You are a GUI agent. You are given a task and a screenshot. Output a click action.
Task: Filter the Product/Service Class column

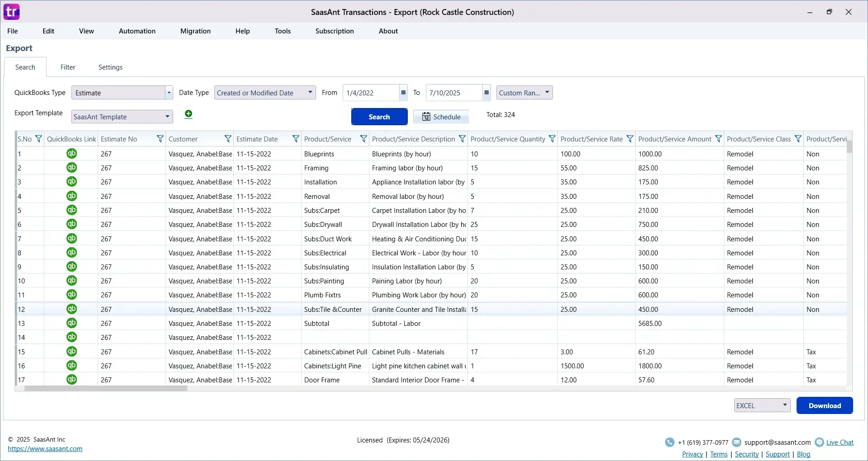tap(798, 139)
